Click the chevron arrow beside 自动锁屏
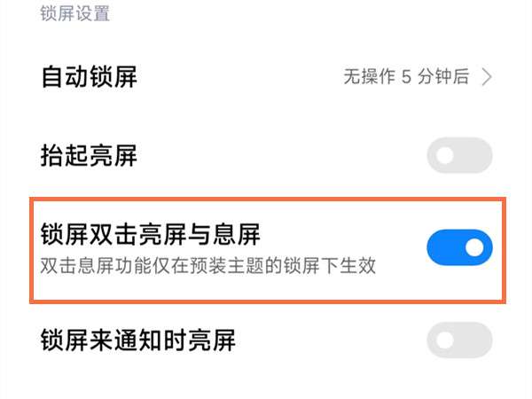This screenshot has height=399, width=532. coord(486,77)
